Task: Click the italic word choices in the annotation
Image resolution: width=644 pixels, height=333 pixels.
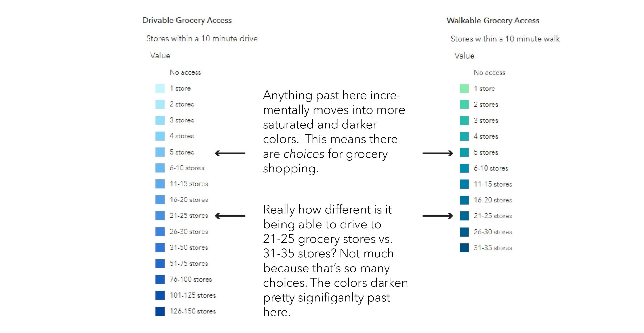Action: [304, 154]
